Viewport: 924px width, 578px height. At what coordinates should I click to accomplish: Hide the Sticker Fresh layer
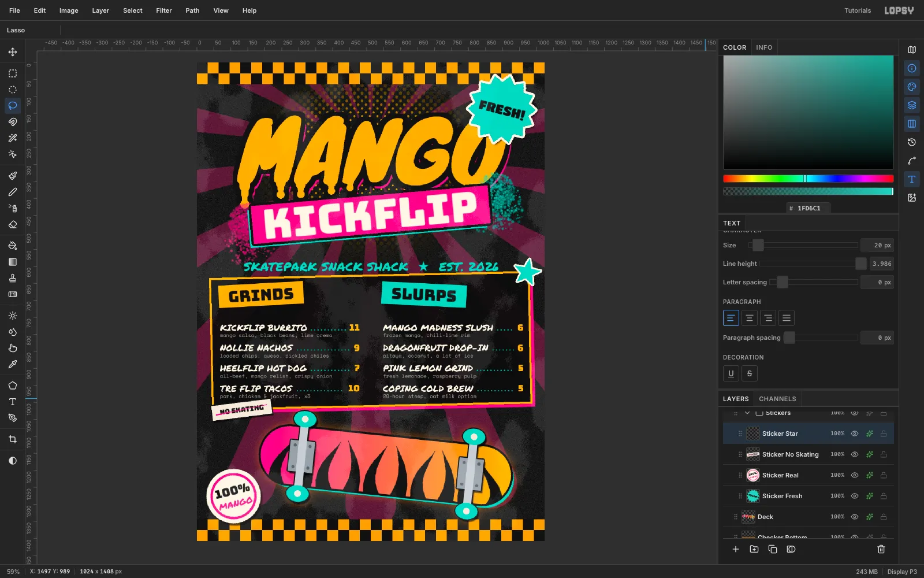tap(855, 496)
